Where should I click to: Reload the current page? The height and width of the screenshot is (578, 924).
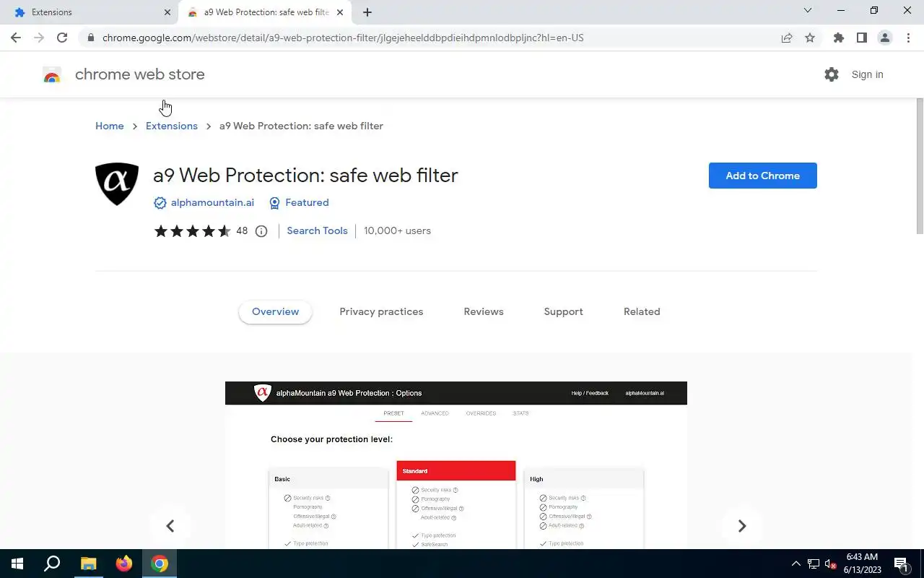62,38
